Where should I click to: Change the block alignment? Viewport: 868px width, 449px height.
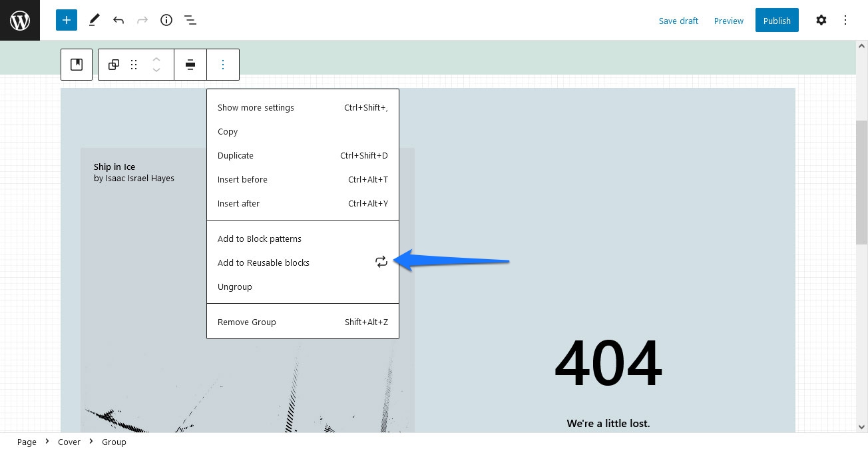point(190,65)
